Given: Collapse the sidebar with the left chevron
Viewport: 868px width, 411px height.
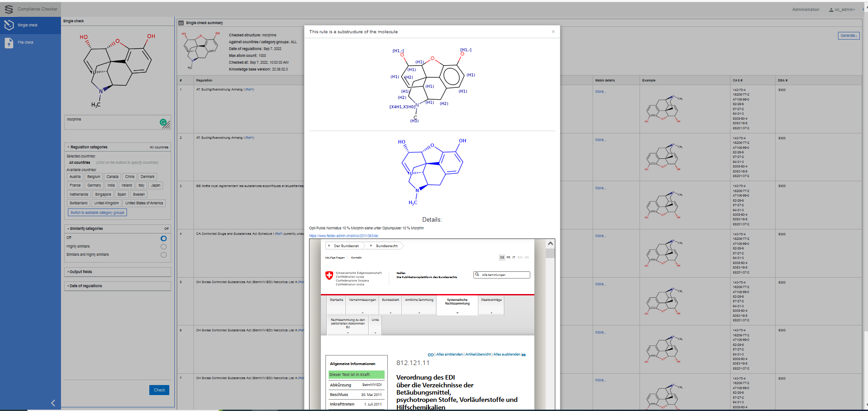Looking at the screenshot, I should click(x=53, y=403).
